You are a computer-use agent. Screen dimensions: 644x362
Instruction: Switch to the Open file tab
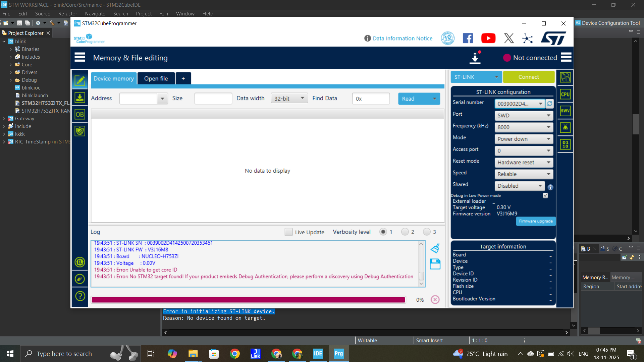(156, 78)
